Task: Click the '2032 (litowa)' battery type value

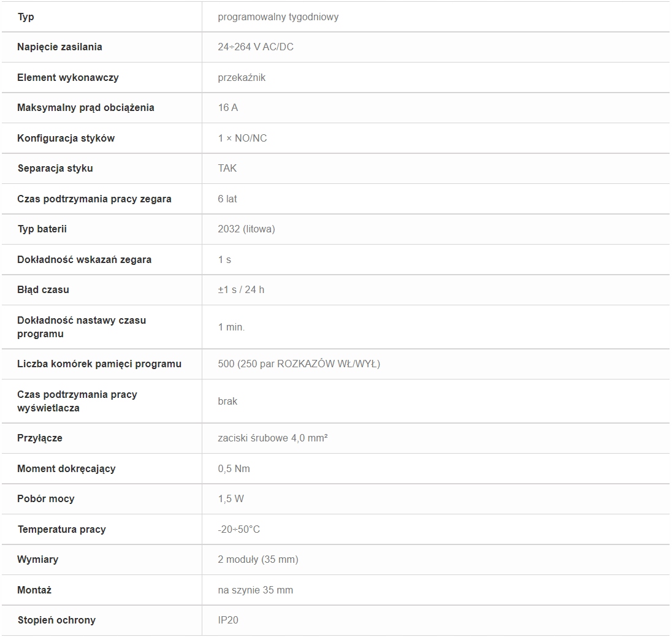Action: [x=246, y=229]
